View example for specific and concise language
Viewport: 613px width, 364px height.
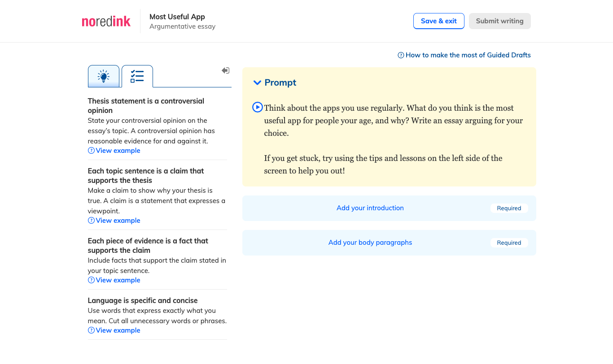coord(114,330)
